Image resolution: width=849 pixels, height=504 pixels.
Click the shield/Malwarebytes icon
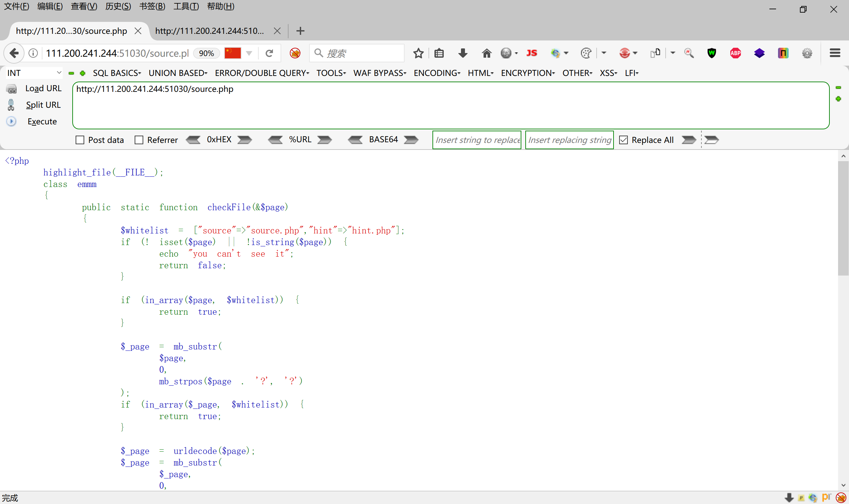point(712,53)
